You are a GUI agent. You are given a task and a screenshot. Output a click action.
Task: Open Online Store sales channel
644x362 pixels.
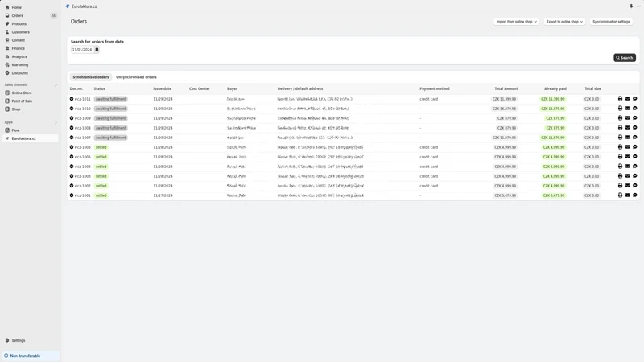pyautogui.click(x=22, y=93)
